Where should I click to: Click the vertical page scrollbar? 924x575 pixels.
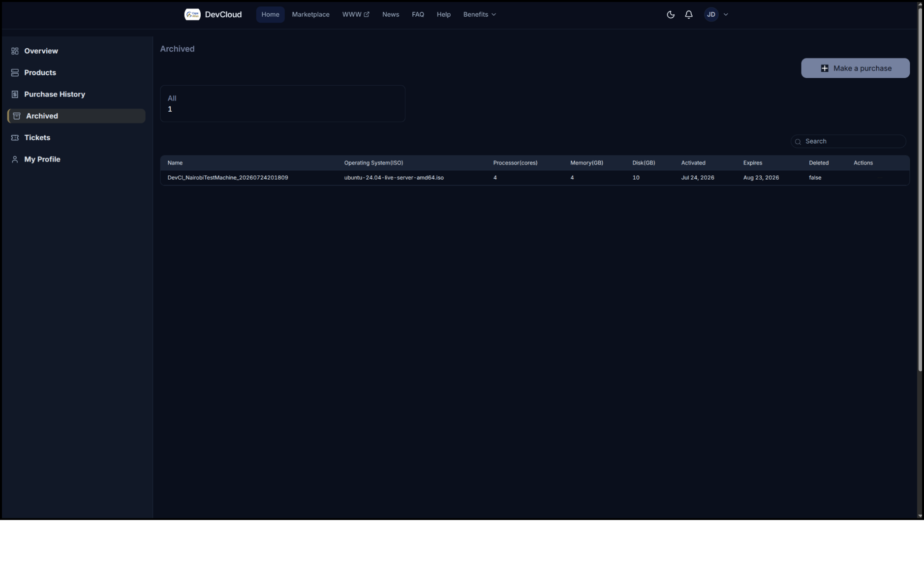pyautogui.click(x=920, y=189)
